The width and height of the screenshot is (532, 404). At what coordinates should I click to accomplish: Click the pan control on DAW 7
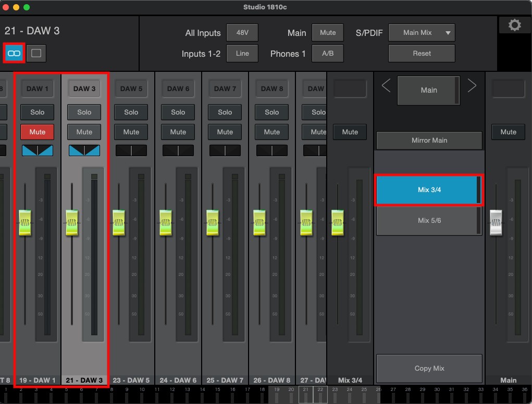pyautogui.click(x=225, y=150)
